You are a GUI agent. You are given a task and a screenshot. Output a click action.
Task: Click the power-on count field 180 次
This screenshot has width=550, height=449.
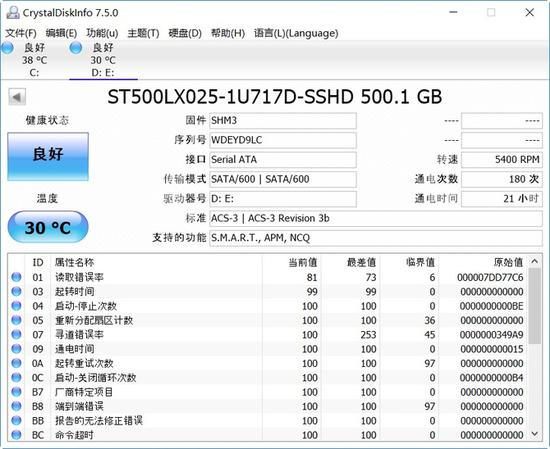click(x=502, y=179)
